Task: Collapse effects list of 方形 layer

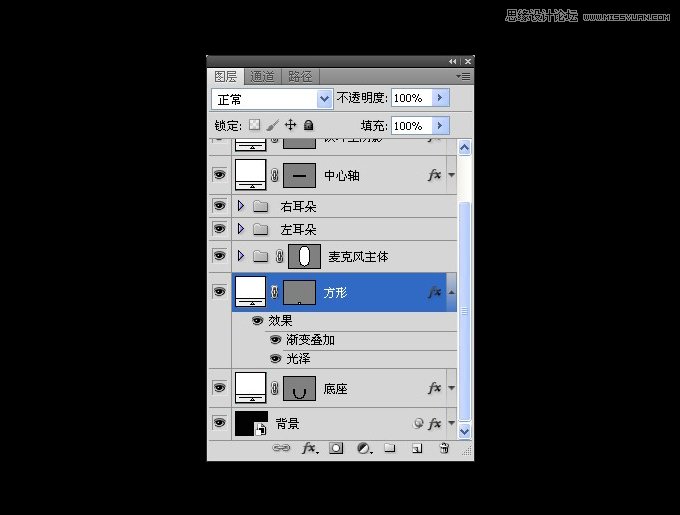Action: (451, 292)
